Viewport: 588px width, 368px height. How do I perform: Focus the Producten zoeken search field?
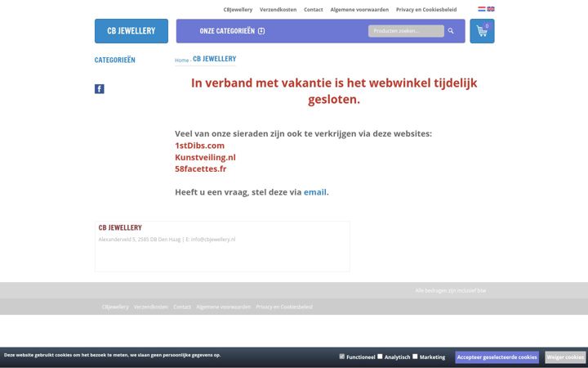(x=406, y=31)
